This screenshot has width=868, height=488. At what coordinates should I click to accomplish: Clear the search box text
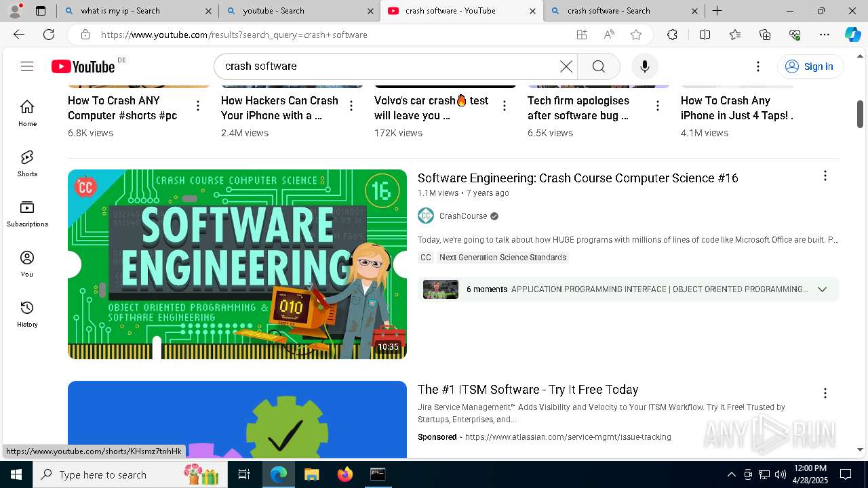coord(566,66)
